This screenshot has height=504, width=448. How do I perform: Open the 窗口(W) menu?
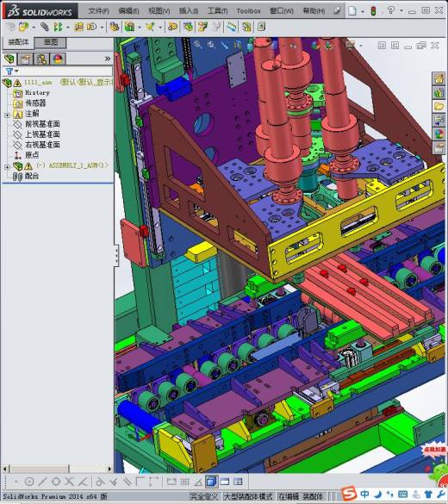coord(282,11)
